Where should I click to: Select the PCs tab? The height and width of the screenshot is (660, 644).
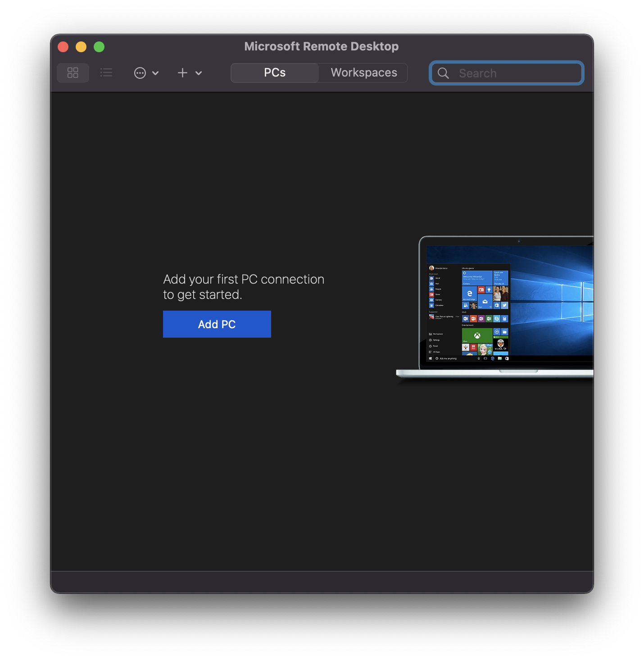274,72
